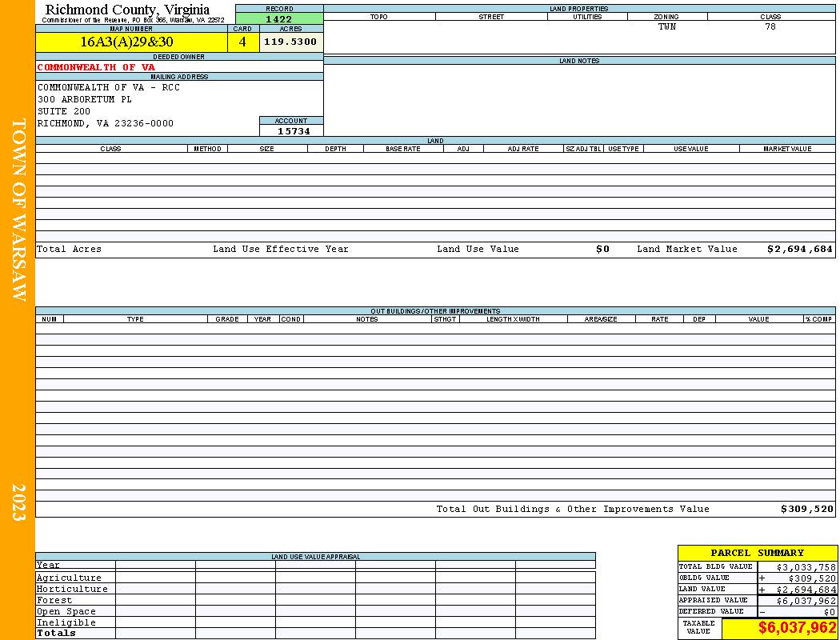
Task: Click the Open Space row label
Action: (x=66, y=612)
